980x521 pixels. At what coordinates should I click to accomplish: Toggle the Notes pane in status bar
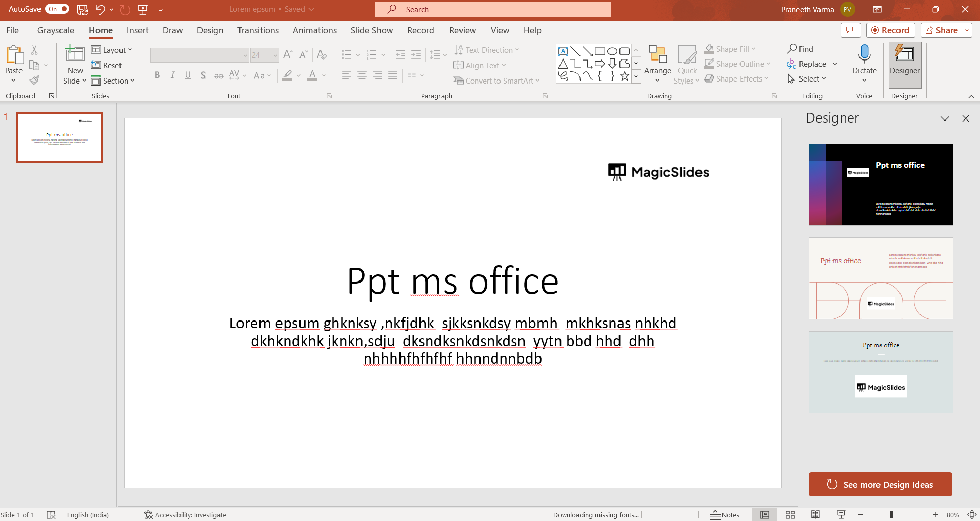pos(725,515)
